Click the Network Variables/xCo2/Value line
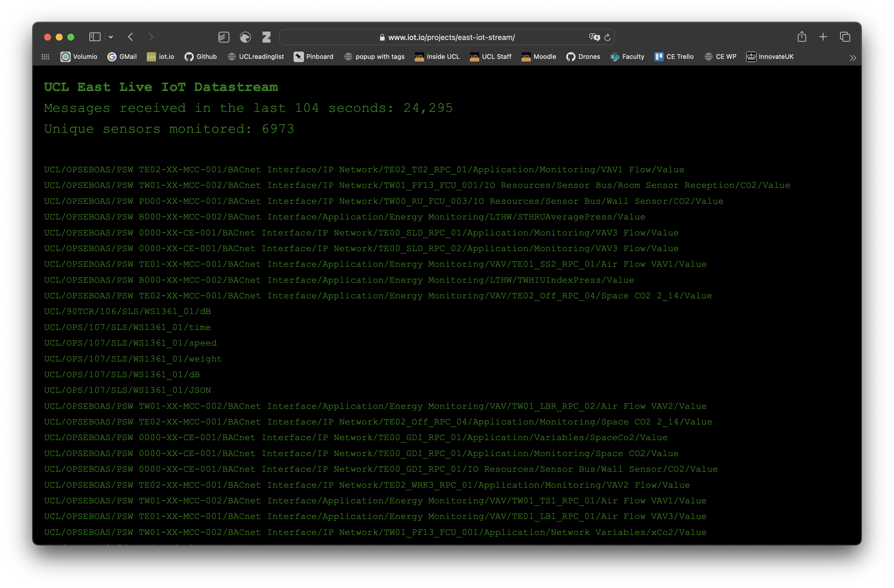 [x=375, y=532]
